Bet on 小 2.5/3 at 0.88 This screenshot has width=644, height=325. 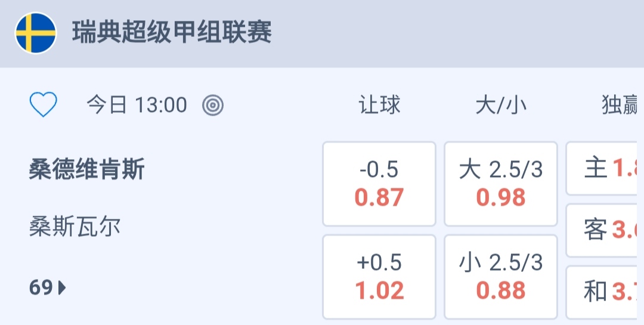pyautogui.click(x=501, y=277)
